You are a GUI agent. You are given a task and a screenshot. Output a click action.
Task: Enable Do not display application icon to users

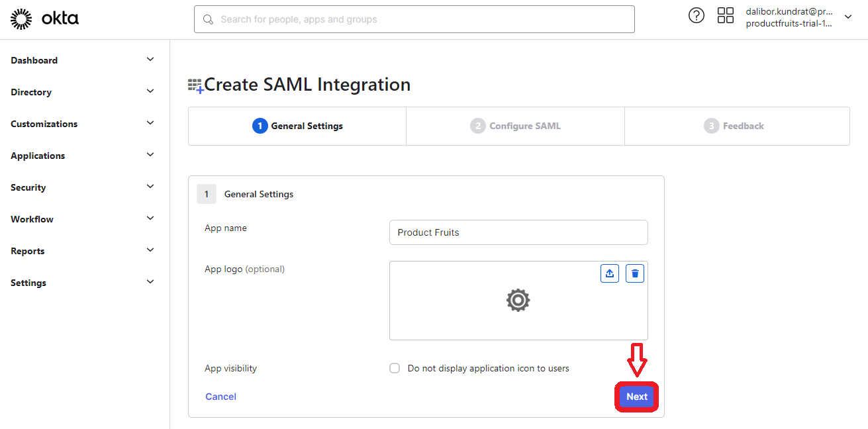(x=394, y=368)
